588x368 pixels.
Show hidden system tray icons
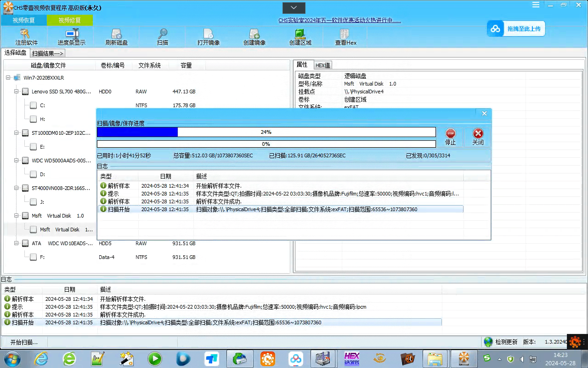point(499,359)
